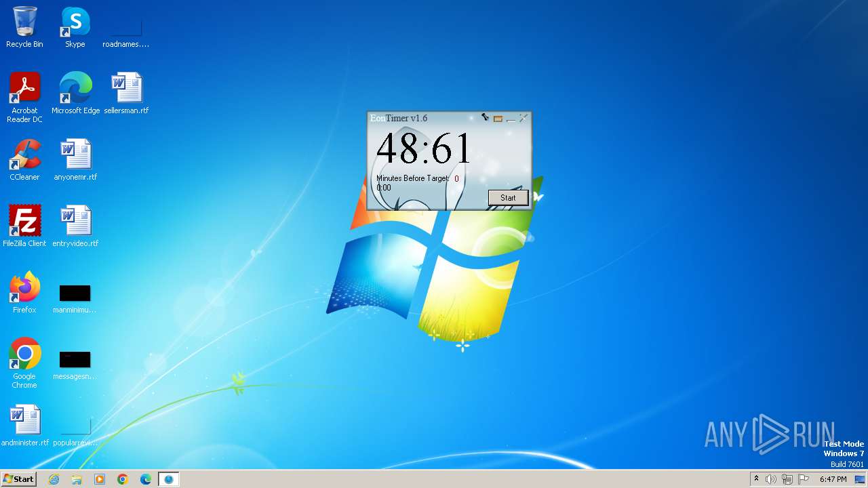Show hidden system tray icons
The image size is (868, 488).
tap(756, 479)
